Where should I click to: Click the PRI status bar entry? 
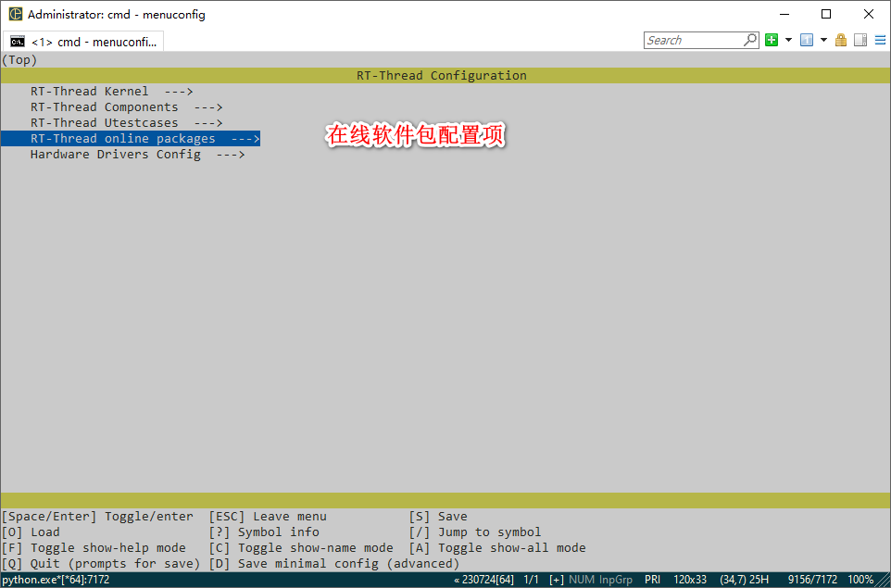[652, 580]
